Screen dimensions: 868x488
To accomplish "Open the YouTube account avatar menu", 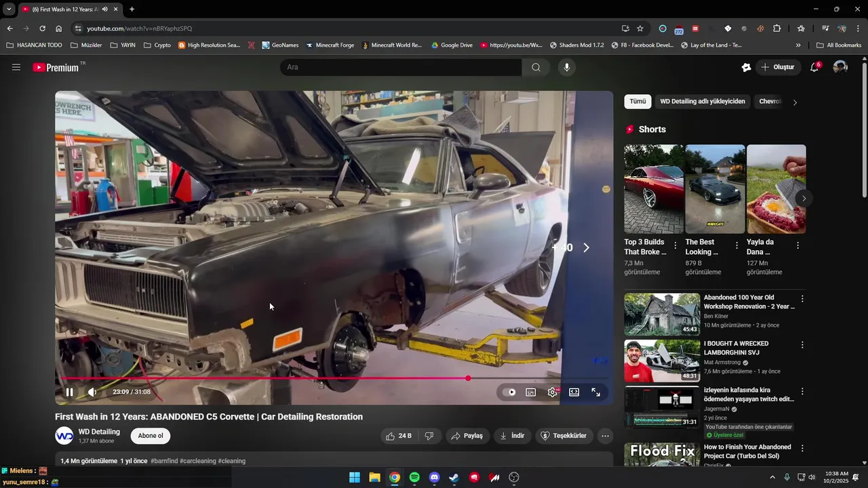I will (840, 67).
